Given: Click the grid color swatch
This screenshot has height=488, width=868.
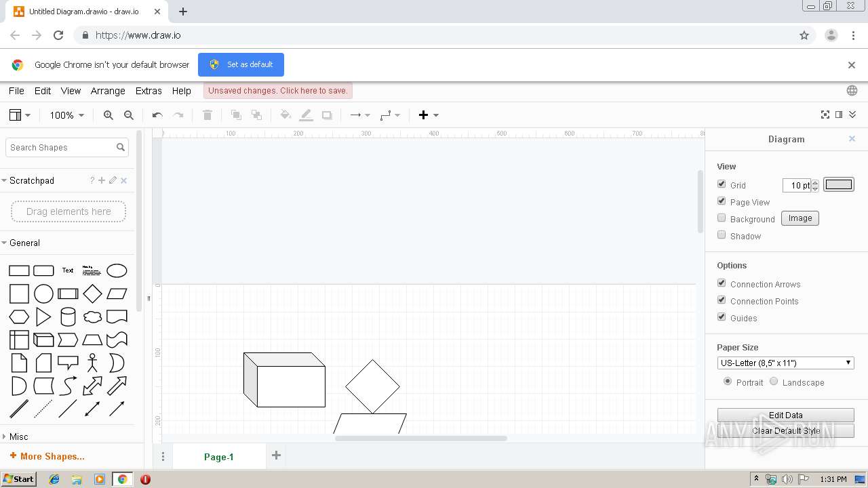Looking at the screenshot, I should pos(839,184).
